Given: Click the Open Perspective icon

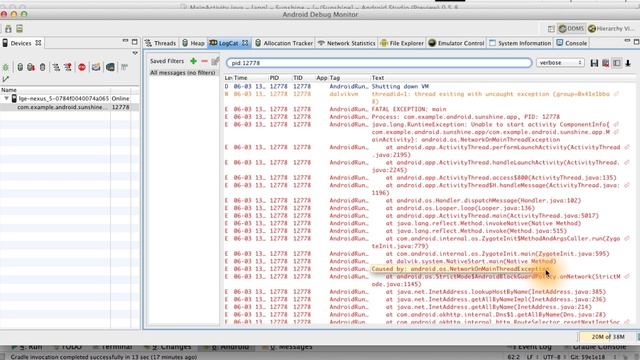Looking at the screenshot, I should tap(551, 29).
